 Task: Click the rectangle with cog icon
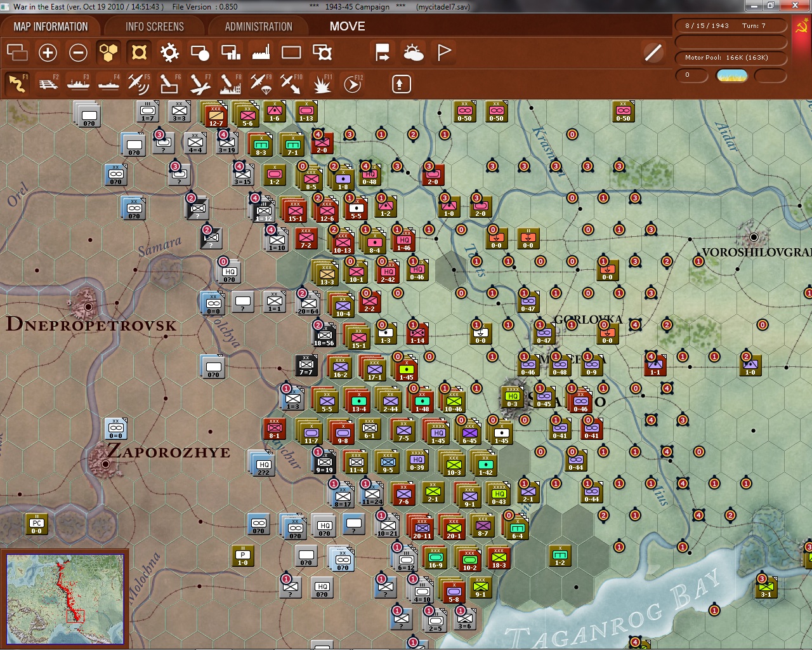pos(322,53)
